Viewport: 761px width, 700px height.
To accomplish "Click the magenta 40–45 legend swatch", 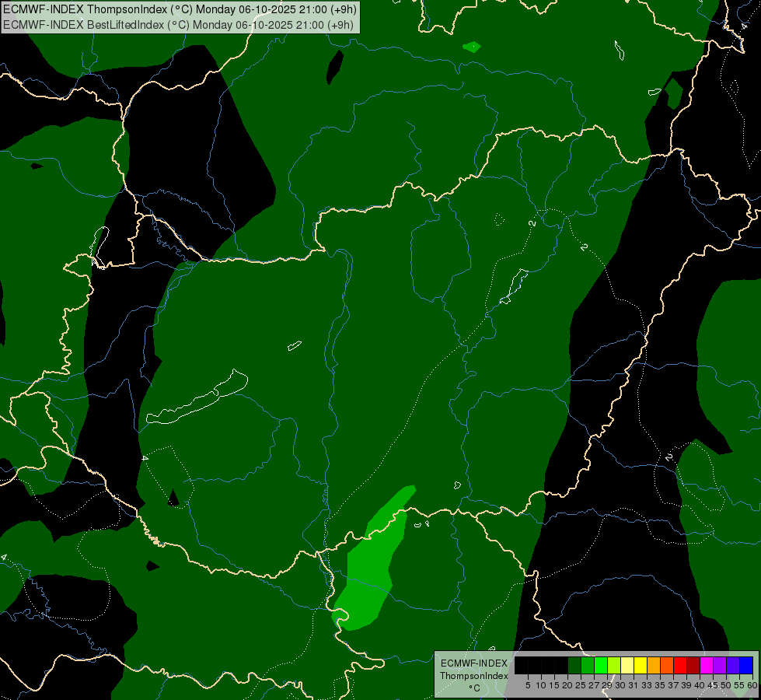I will pos(706,665).
